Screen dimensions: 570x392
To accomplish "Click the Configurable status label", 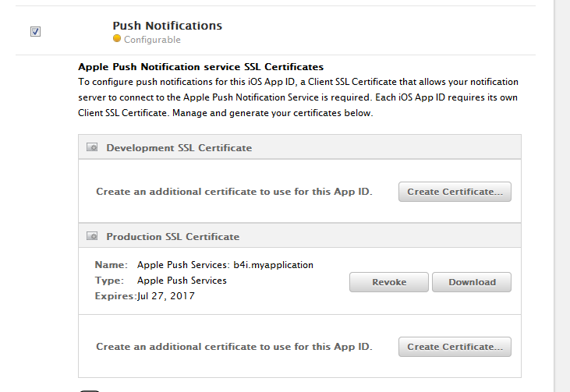I will pyautogui.click(x=152, y=40).
